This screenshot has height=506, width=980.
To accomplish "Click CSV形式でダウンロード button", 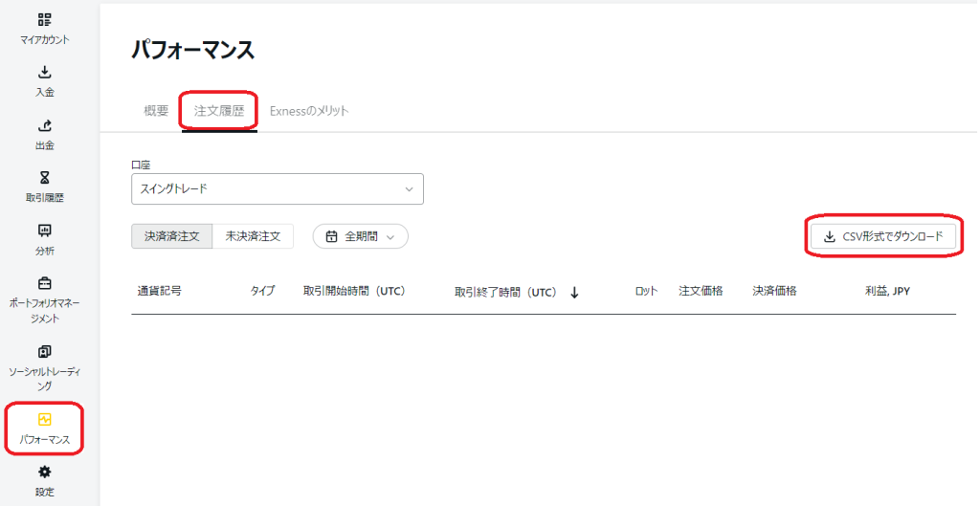I will 882,236.
